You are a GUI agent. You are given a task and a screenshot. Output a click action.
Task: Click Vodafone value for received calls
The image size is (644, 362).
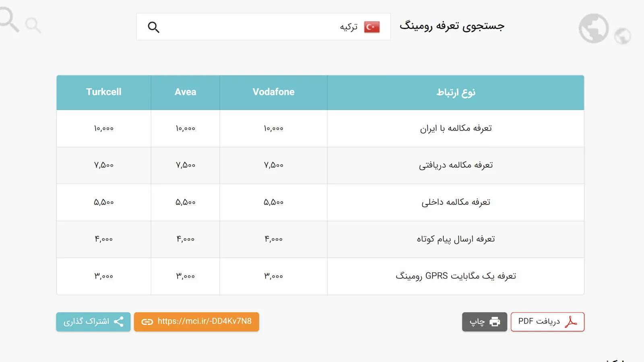[x=274, y=165]
